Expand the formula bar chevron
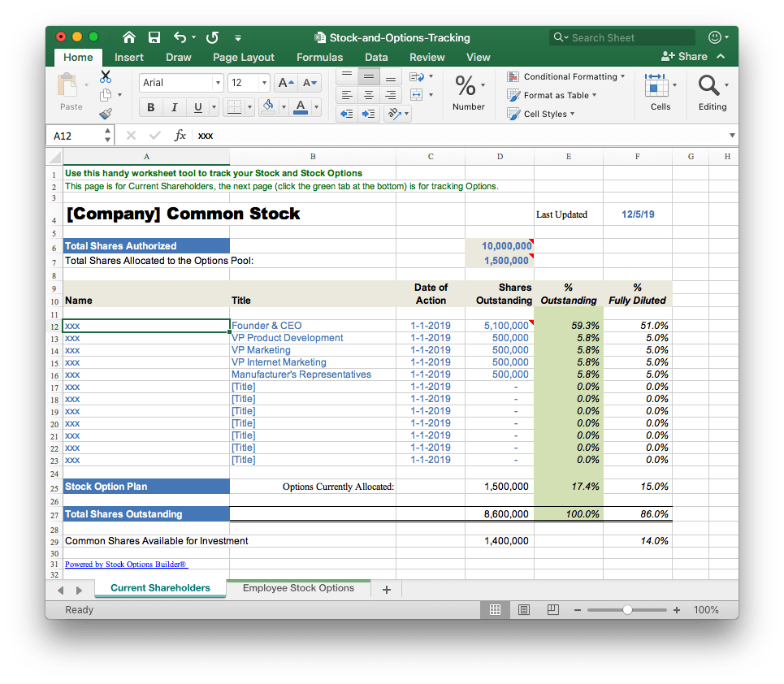 pos(731,136)
